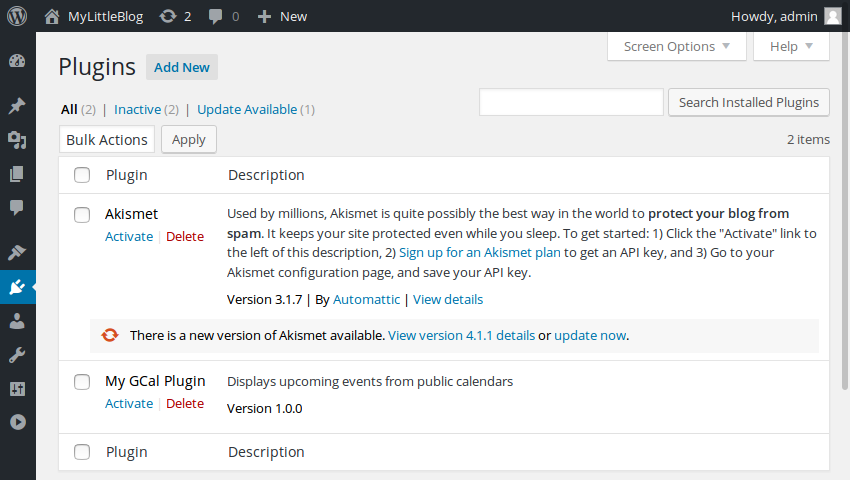The image size is (850, 480).
Task: Tick the Akismet plugin checkbox
Action: pyautogui.click(x=82, y=215)
